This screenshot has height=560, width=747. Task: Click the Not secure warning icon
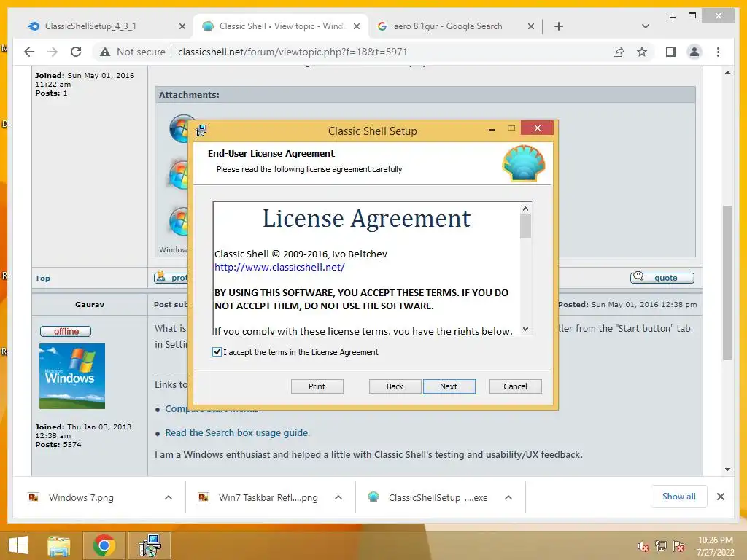[x=105, y=52]
